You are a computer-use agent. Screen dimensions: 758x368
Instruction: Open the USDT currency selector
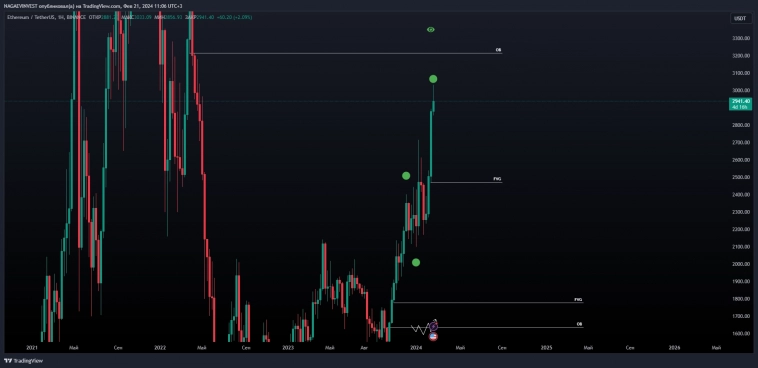(x=740, y=18)
